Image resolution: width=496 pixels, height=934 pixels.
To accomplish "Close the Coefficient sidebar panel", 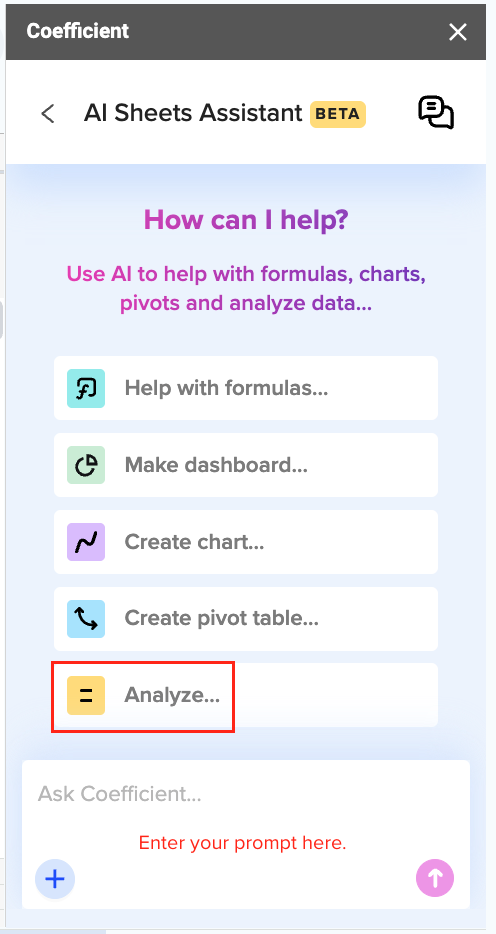I will pyautogui.click(x=457, y=32).
